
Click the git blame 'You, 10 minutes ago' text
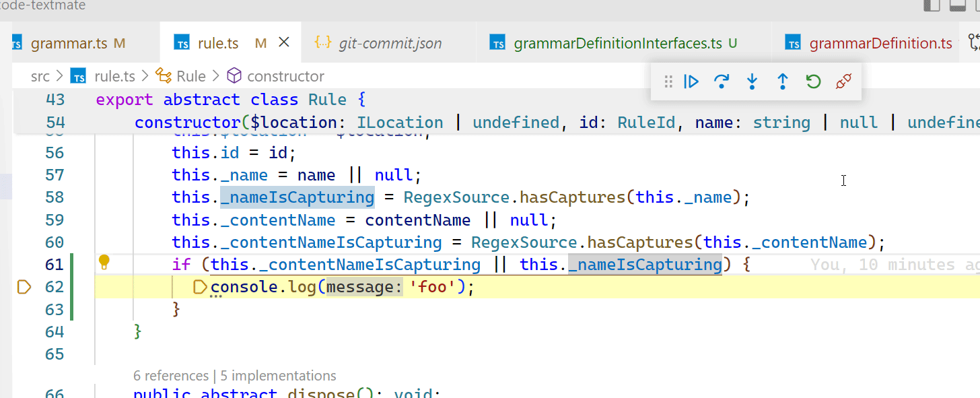pyautogui.click(x=895, y=265)
